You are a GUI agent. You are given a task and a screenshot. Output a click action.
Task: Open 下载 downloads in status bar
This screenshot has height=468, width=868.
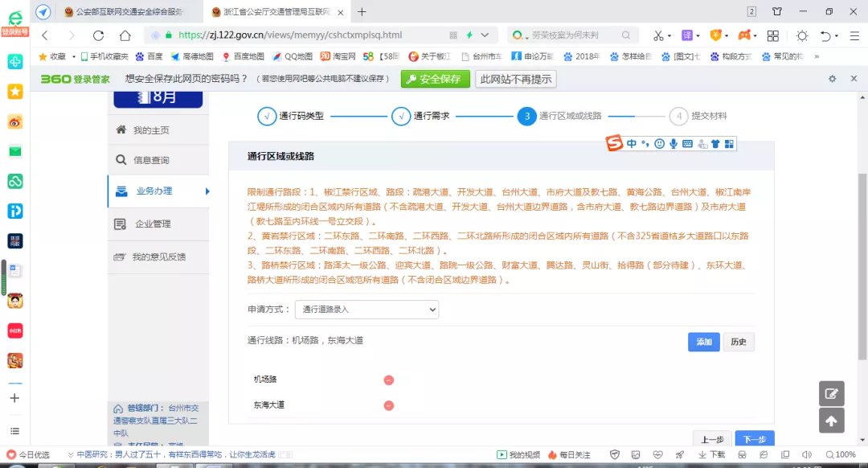point(711,454)
